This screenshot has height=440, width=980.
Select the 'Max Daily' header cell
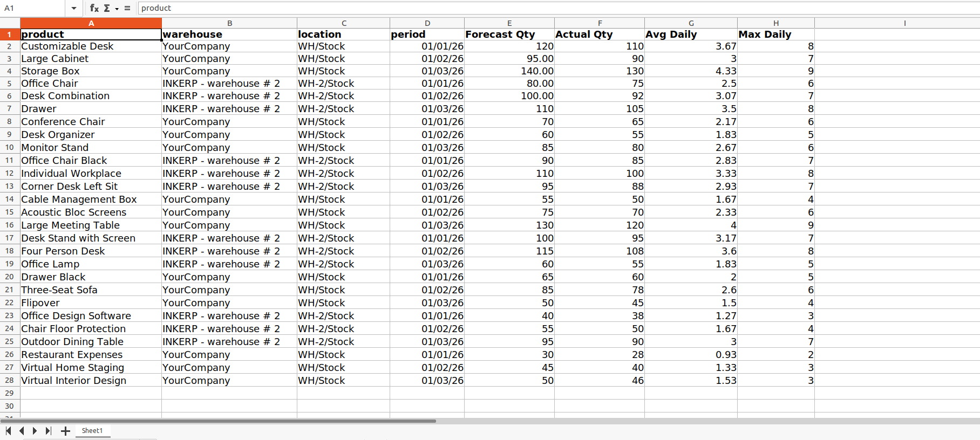pos(776,35)
